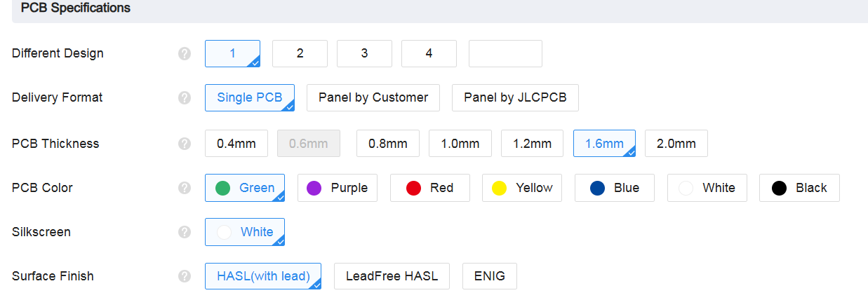Select Blue PCB color option
Screen dimensions: 868x307
[614, 188]
